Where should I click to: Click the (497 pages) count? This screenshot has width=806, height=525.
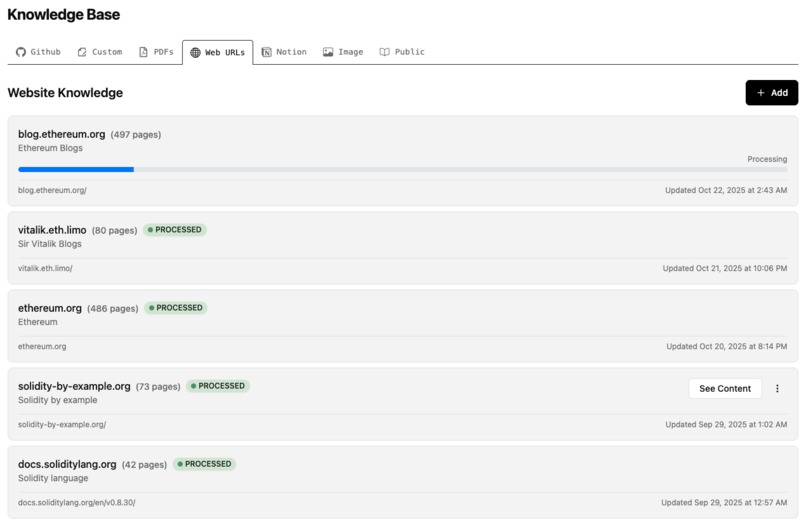pyautogui.click(x=136, y=135)
